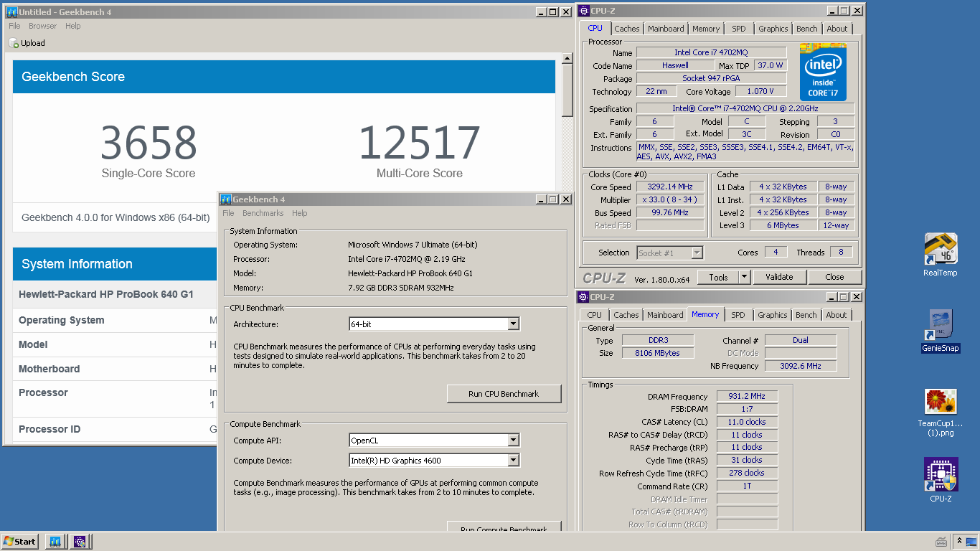Viewport: 980px width, 551px height.
Task: Click the Tools button in CPU-Z
Action: click(718, 277)
